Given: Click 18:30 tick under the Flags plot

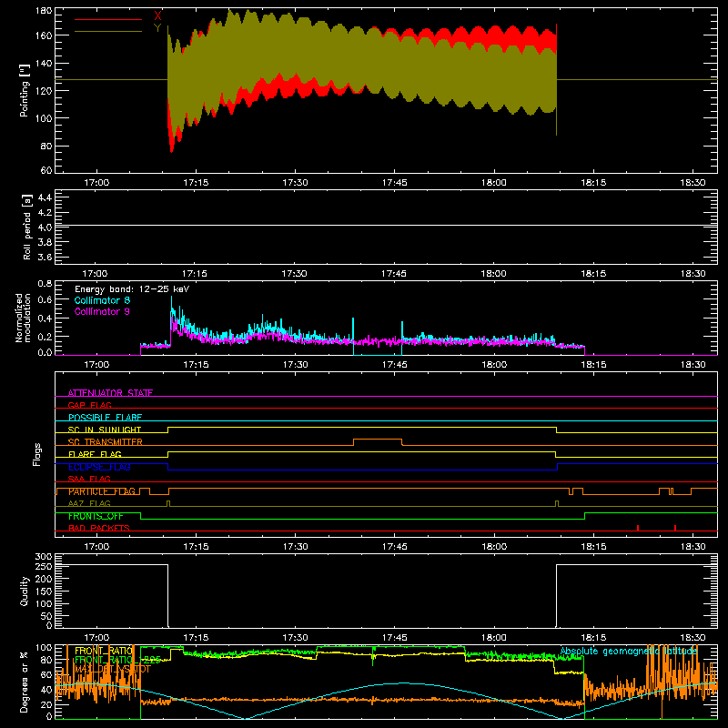Looking at the screenshot, I should pyautogui.click(x=693, y=547).
